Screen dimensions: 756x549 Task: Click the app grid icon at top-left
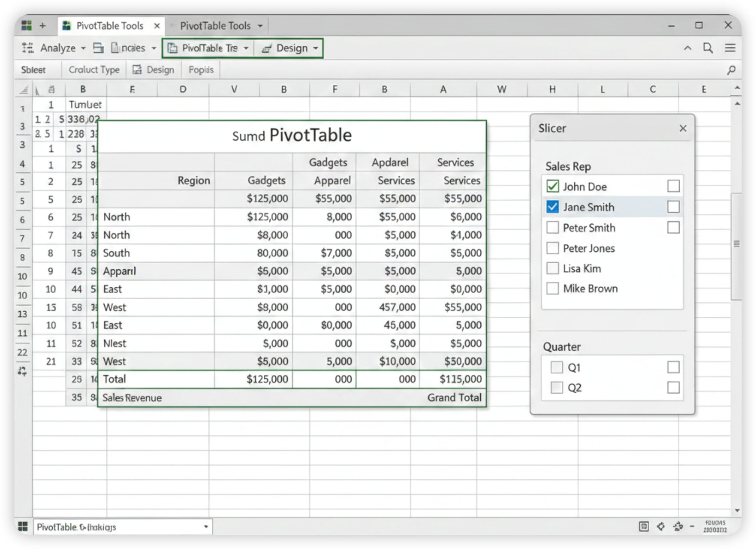[x=26, y=26]
